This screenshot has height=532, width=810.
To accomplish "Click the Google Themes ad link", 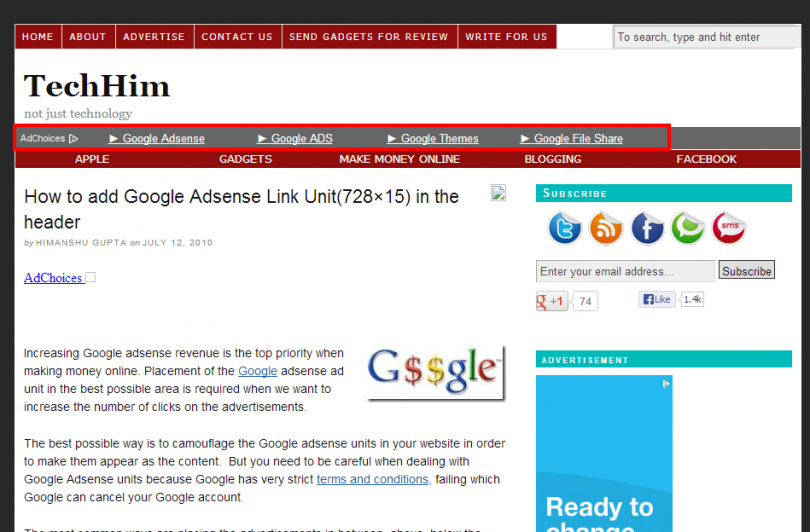I will [x=433, y=138].
